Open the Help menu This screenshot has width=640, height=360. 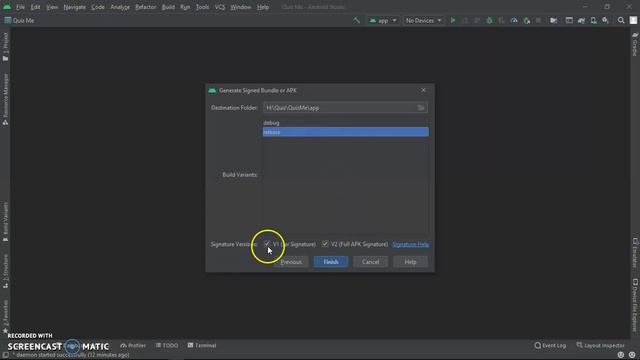pyautogui.click(x=263, y=7)
